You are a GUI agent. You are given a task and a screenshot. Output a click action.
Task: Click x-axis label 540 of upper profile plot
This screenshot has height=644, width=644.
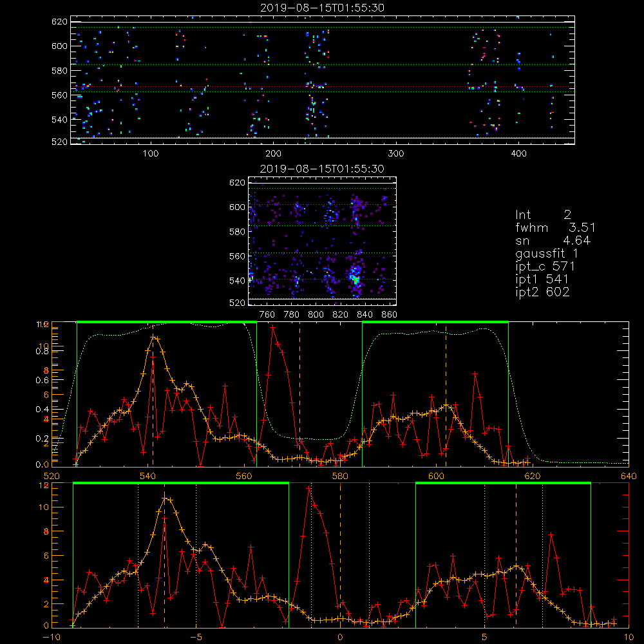point(147,477)
